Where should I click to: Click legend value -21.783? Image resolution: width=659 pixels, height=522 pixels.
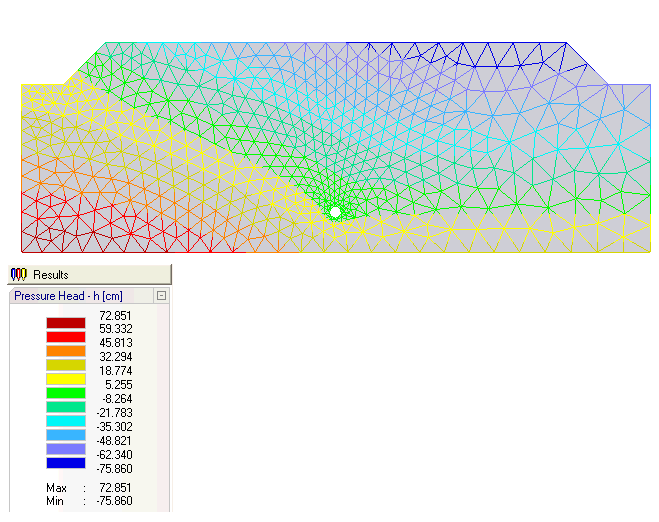click(114, 413)
